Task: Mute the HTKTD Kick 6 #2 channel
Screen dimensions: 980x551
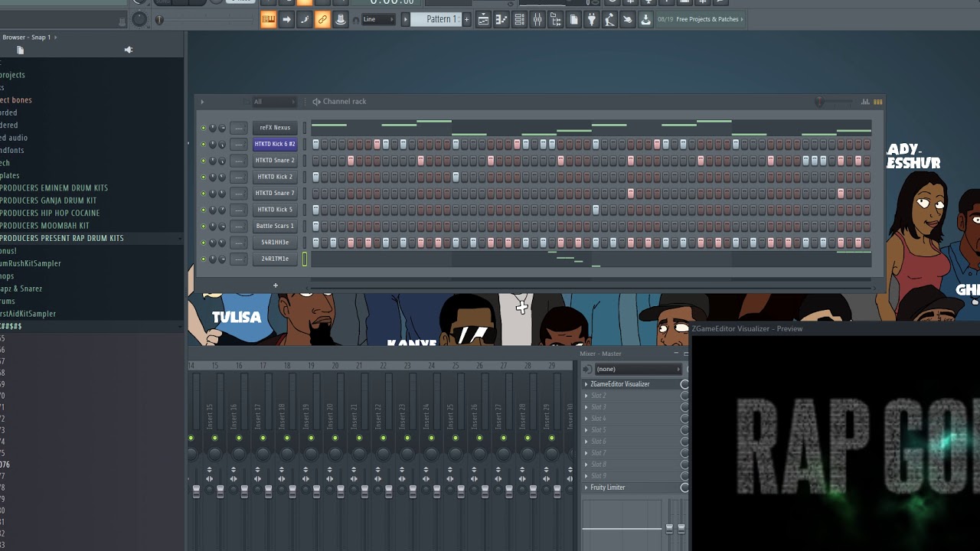Action: [x=203, y=144]
